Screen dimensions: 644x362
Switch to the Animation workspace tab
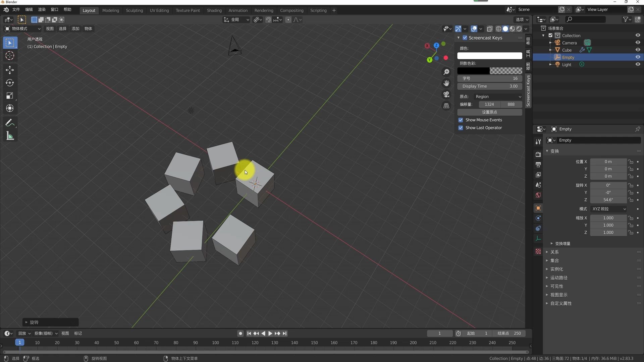[x=238, y=10]
